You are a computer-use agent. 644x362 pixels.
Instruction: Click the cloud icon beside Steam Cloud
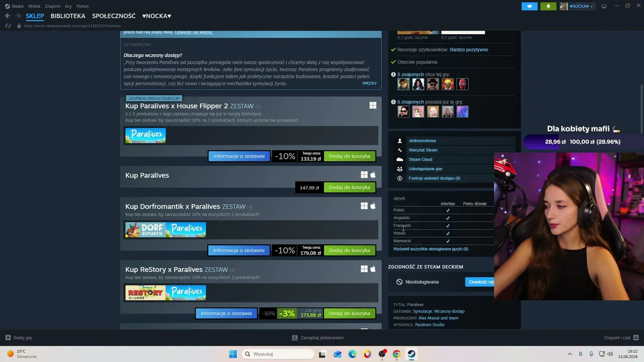400,159
